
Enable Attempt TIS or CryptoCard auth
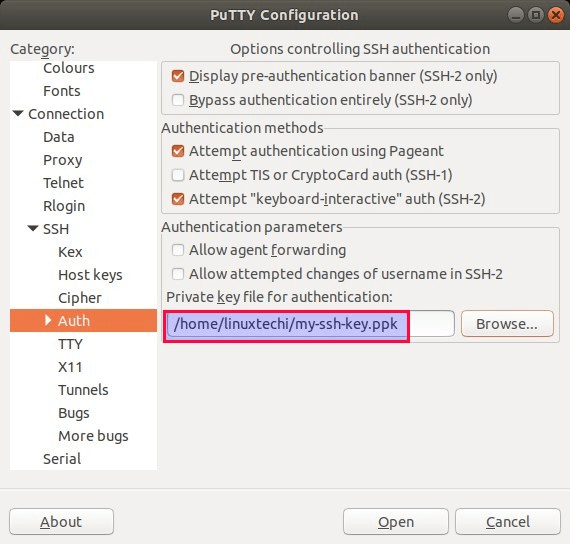coord(178,175)
